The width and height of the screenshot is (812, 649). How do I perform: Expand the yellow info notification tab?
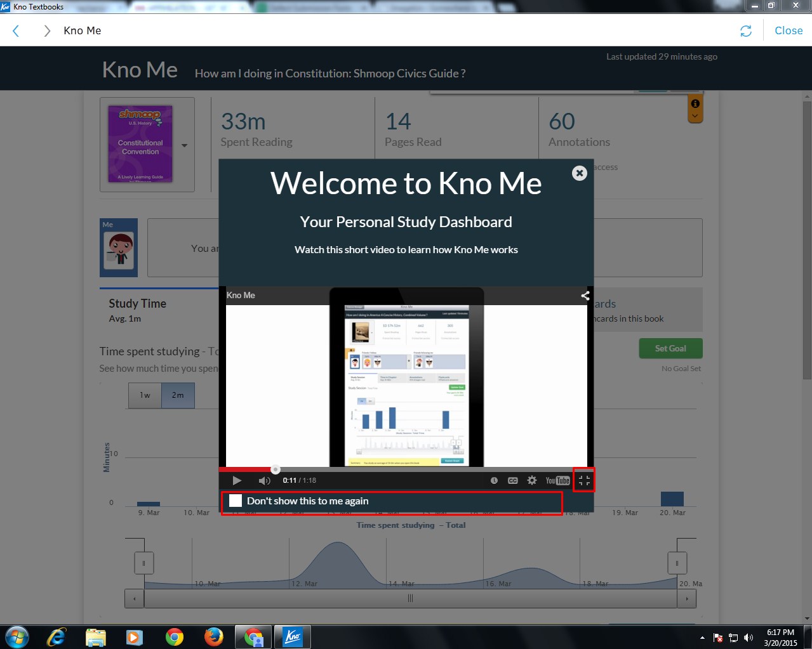click(x=695, y=108)
